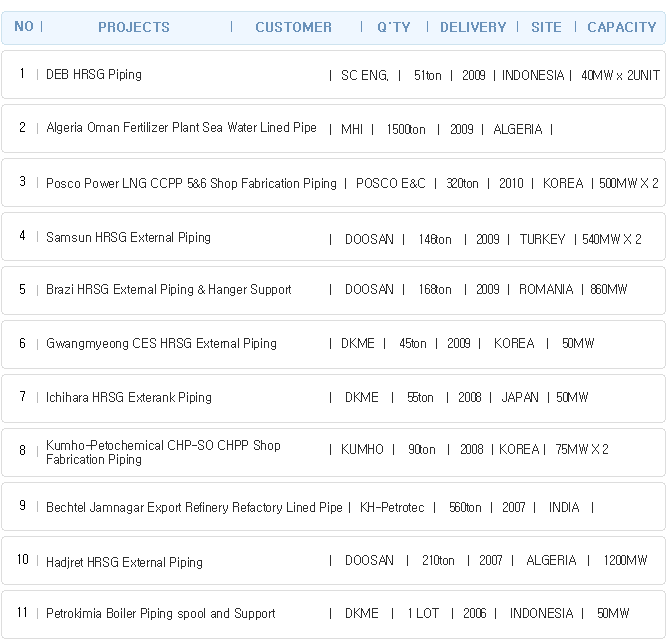
Task: Select 'Petrokimia Boiler Piping spool and Support'
Action: [x=160, y=614]
